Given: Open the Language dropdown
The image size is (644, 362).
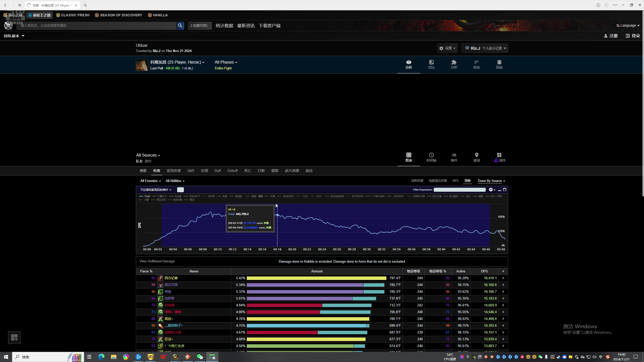Looking at the screenshot, I should tap(628, 25).
